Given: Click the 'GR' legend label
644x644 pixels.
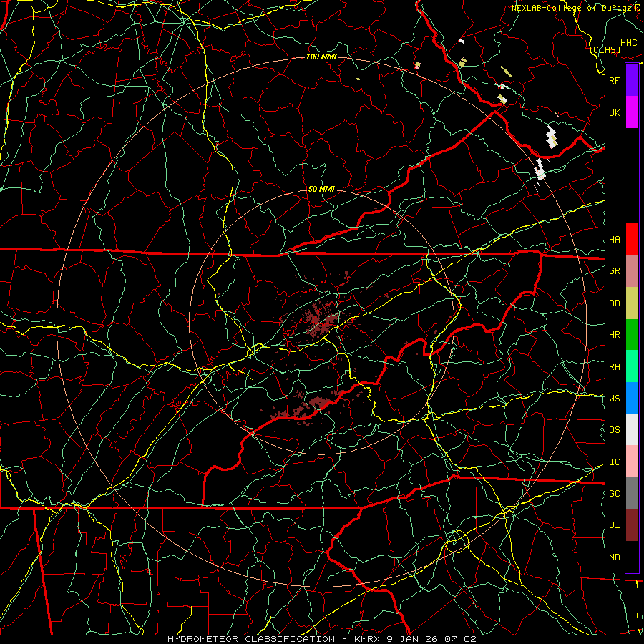Looking at the screenshot, I should point(614,271).
